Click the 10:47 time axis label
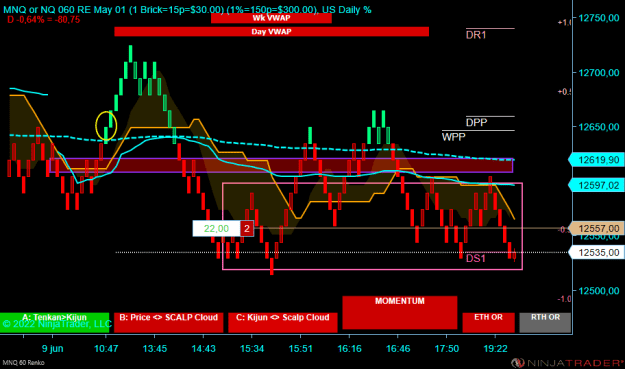 coord(106,349)
